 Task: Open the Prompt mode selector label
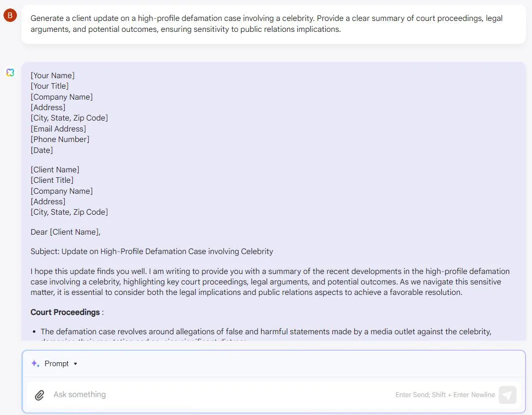[57, 363]
